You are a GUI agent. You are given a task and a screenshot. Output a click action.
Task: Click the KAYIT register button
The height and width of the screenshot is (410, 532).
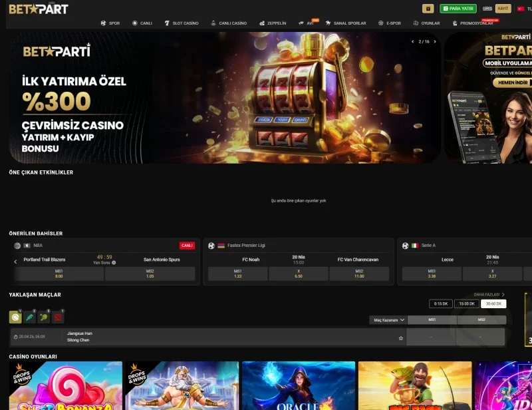(503, 9)
